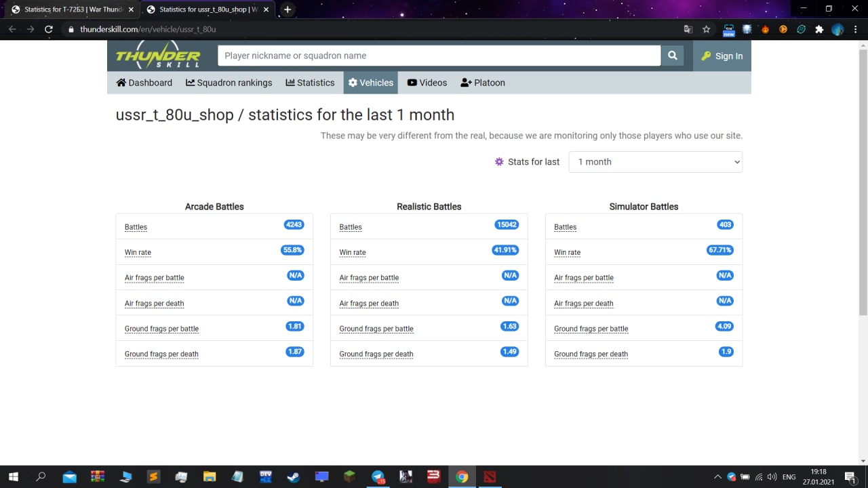Image resolution: width=868 pixels, height=488 pixels.
Task: Click the orange play extension icon
Action: [x=783, y=29]
